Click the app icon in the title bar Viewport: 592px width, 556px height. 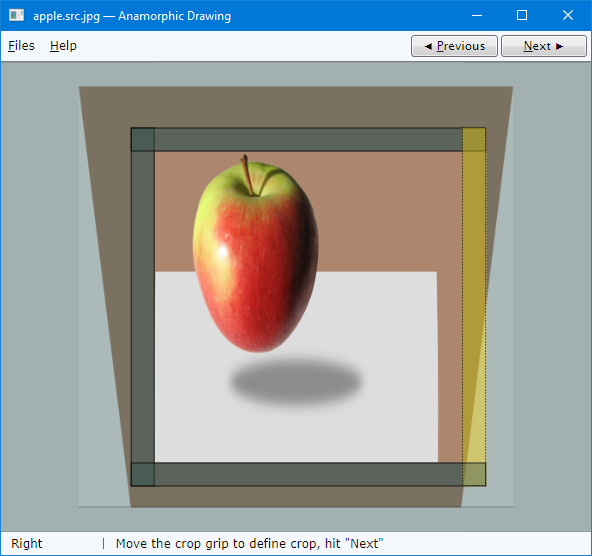16,15
